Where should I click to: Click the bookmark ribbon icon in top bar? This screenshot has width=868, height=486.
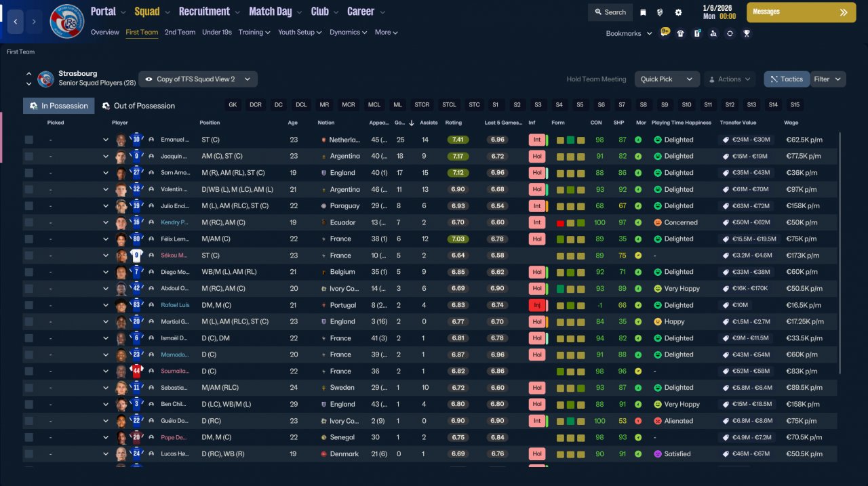tap(643, 12)
